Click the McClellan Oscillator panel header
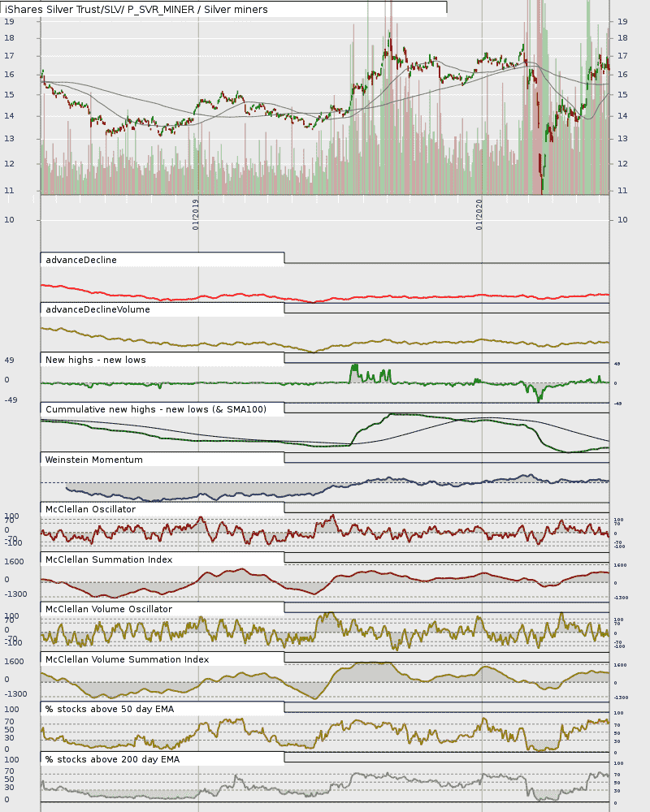 (x=90, y=510)
